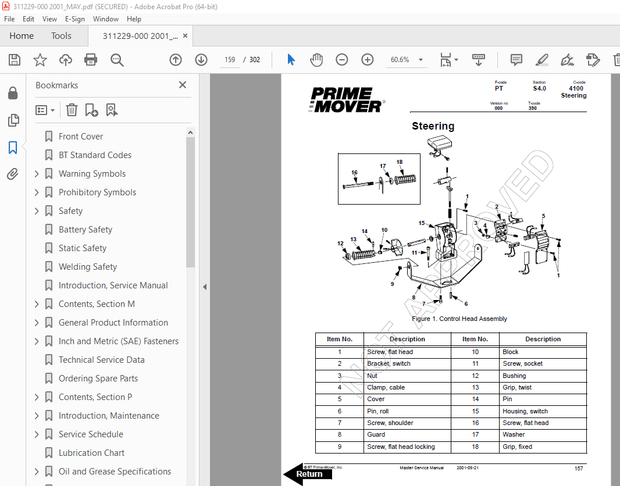The image size is (620, 486).
Task: Open the BT Standard Codes bookmark
Action: (x=95, y=155)
